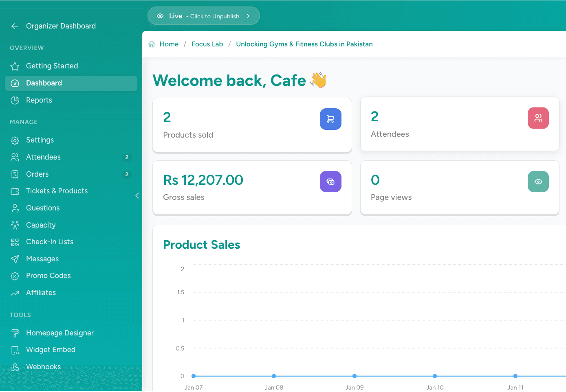Click the Jan 09 chart data point

tap(355, 376)
